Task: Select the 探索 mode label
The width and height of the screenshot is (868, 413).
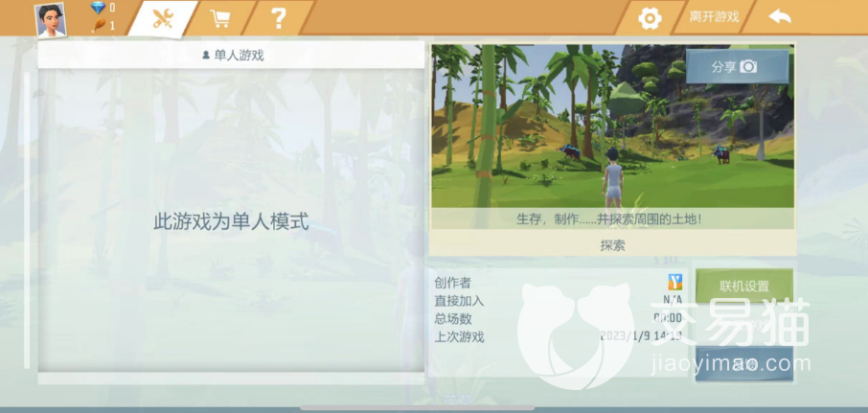Action: tap(612, 245)
